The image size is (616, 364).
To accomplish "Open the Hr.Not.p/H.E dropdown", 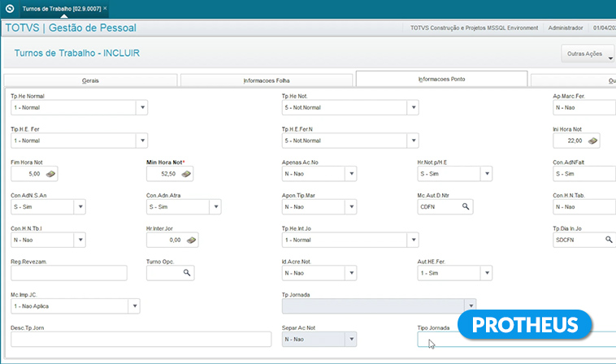I will point(485,174).
